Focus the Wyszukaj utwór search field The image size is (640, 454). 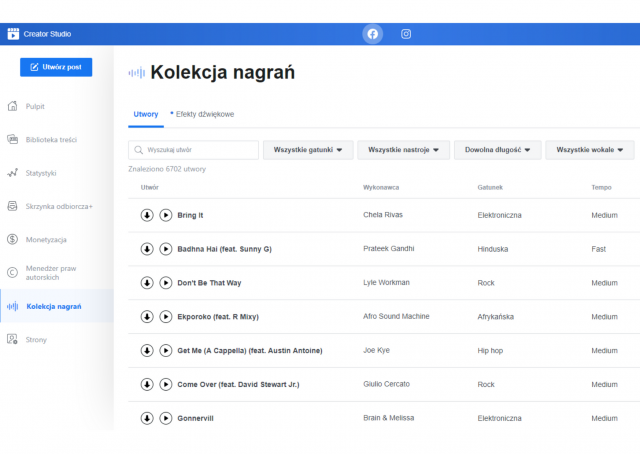pos(193,150)
